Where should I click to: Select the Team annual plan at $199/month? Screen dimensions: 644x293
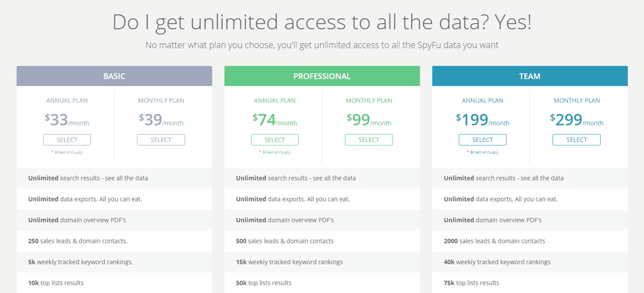pyautogui.click(x=482, y=140)
